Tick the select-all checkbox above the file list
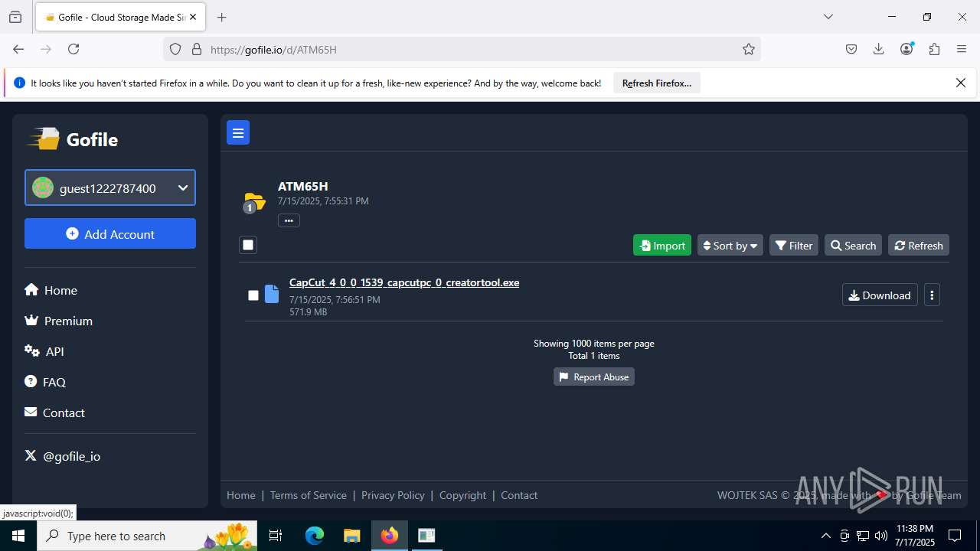The width and height of the screenshot is (980, 551). pyautogui.click(x=248, y=245)
